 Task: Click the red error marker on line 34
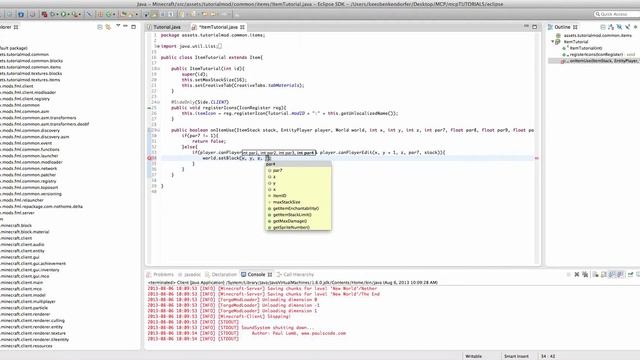click(x=149, y=158)
